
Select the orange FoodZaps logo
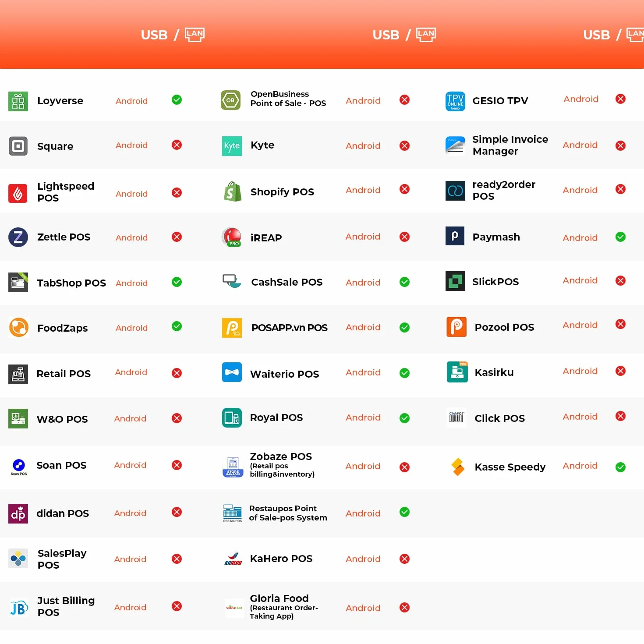[19, 328]
